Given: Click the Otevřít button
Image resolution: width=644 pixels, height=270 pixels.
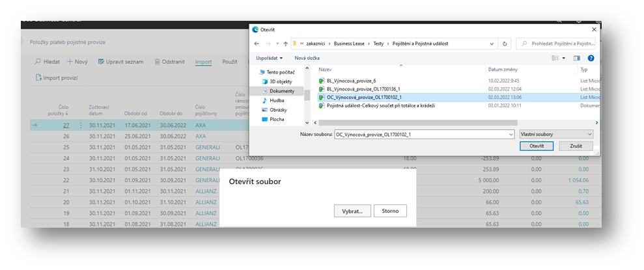Looking at the screenshot, I should tap(537, 146).
